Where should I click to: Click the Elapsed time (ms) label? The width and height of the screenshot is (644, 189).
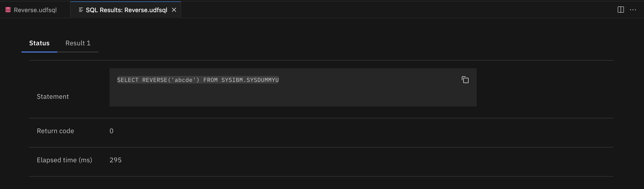(64, 160)
